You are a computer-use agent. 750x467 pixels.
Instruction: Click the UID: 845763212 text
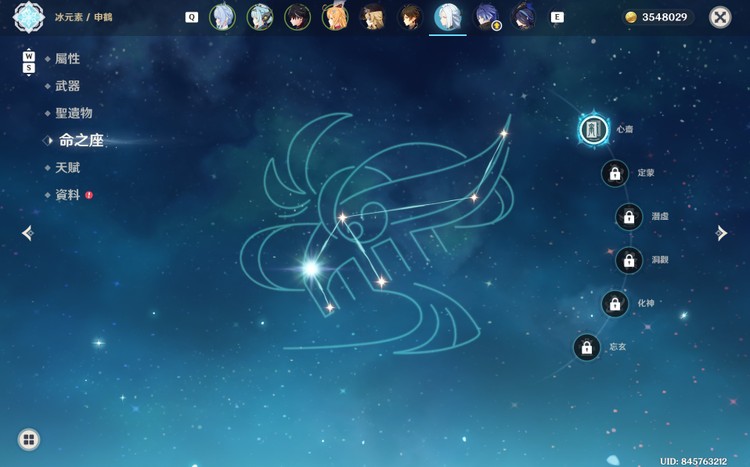tap(694, 461)
